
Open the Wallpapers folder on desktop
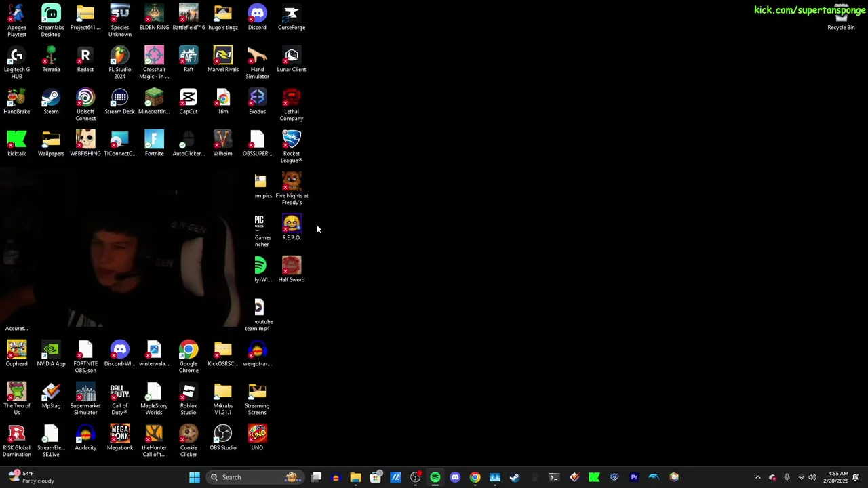point(51,144)
